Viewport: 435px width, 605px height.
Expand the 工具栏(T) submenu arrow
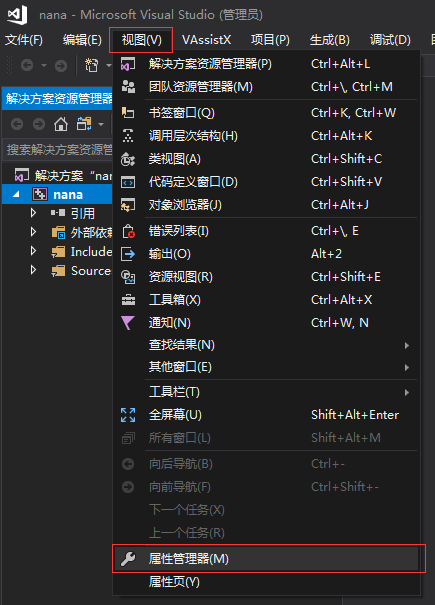click(x=406, y=392)
